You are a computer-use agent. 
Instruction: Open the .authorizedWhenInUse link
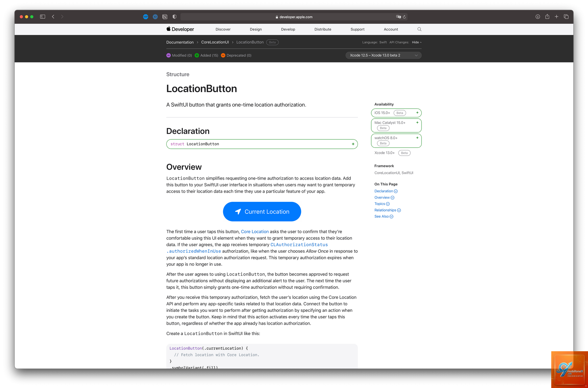point(194,251)
